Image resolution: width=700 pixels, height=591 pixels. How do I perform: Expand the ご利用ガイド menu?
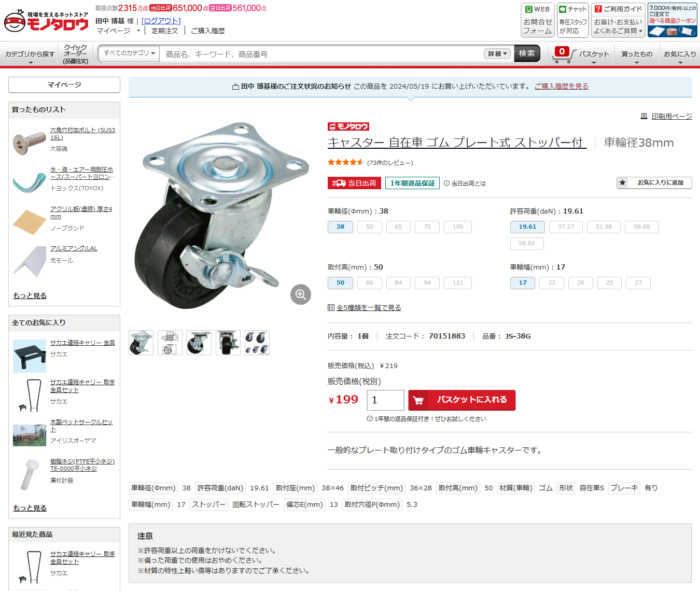click(618, 20)
